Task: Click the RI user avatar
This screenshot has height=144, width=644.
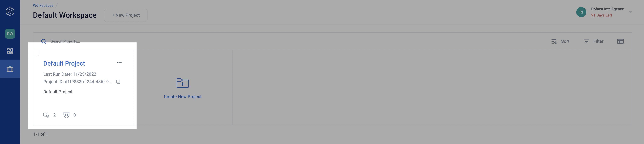Action: [x=581, y=12]
